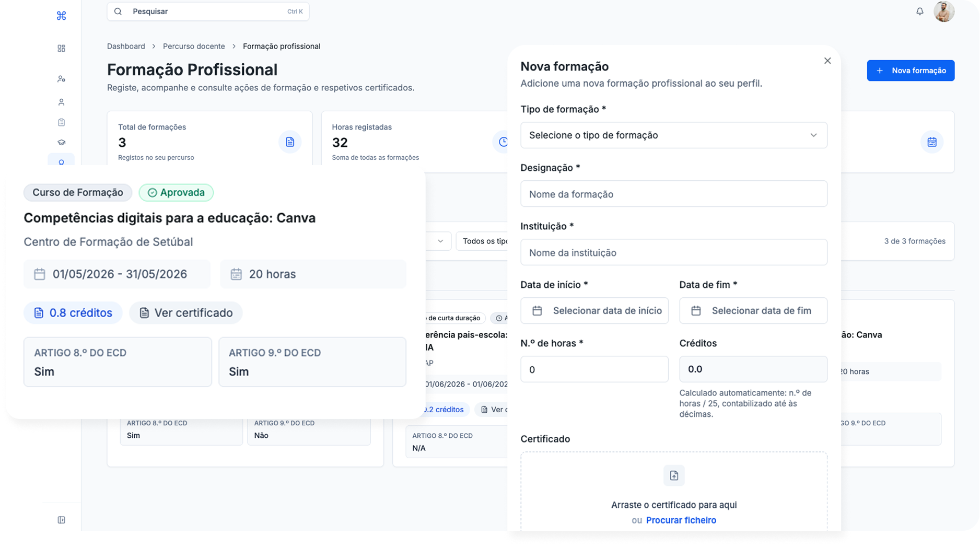Expand the Tipo de formação dropdown
The width and height of the screenshot is (980, 547).
[674, 135]
